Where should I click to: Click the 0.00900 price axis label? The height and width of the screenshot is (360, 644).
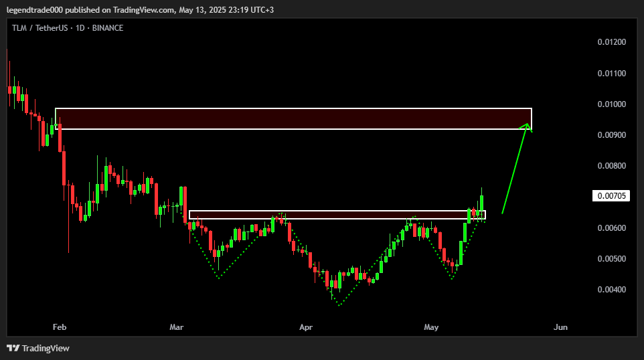[x=612, y=135]
